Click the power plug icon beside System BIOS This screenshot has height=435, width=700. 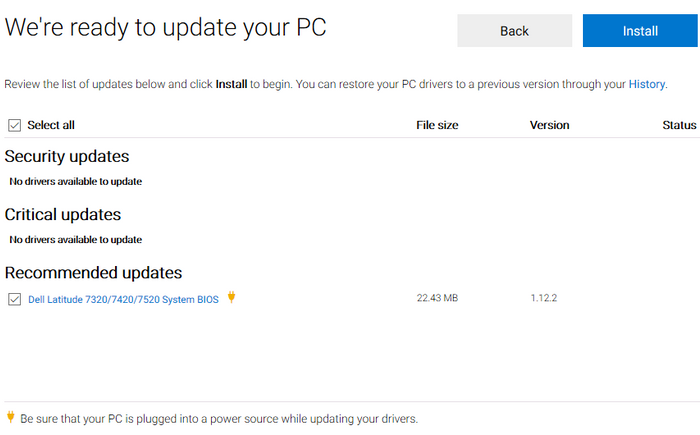(x=232, y=297)
